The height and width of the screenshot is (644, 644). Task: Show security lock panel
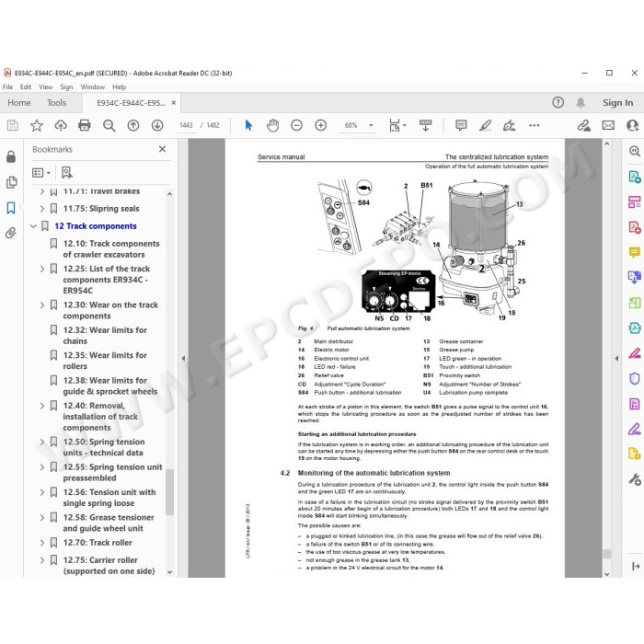click(x=11, y=156)
